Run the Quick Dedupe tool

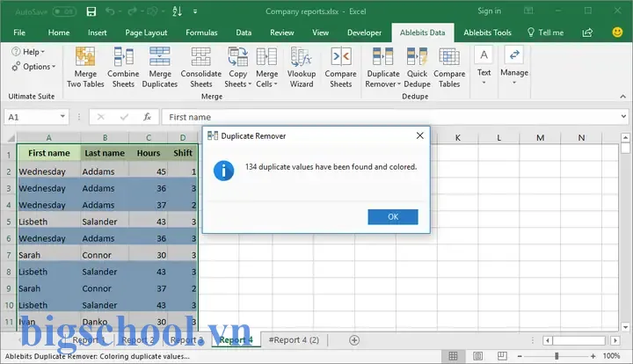[x=417, y=68]
